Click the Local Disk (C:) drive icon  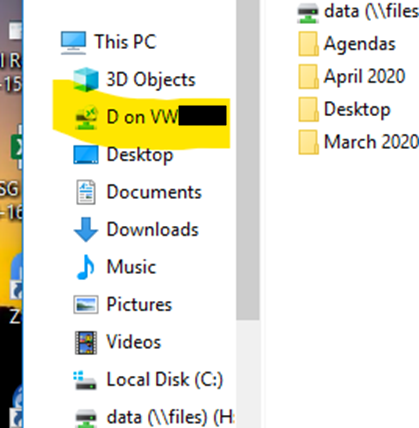[85, 380]
